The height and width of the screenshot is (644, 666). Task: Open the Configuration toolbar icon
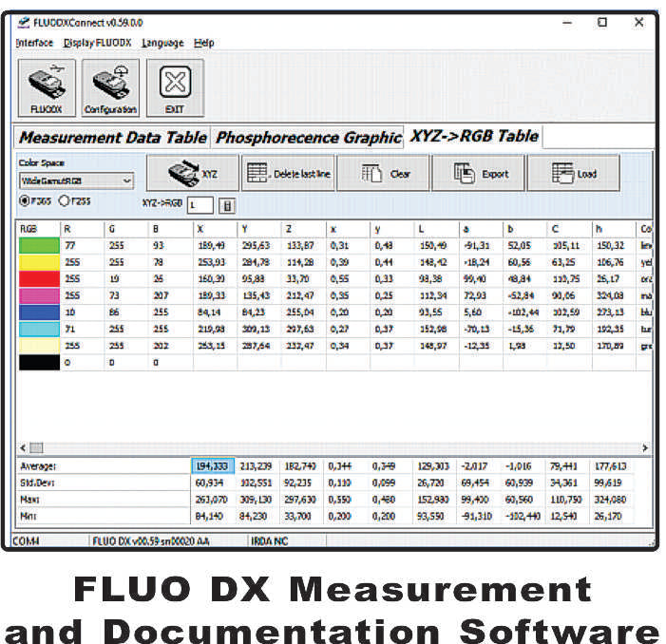(110, 89)
